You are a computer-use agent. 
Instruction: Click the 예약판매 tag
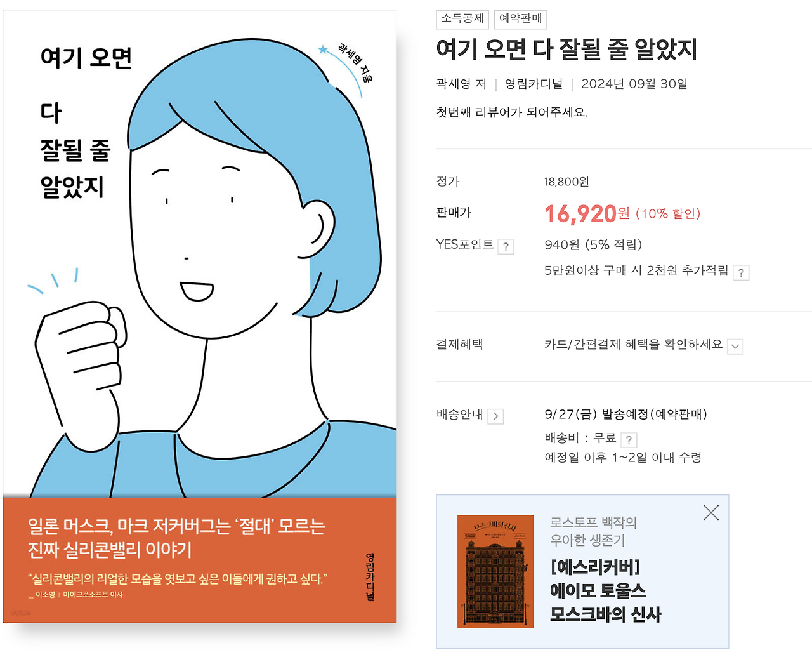tap(520, 19)
